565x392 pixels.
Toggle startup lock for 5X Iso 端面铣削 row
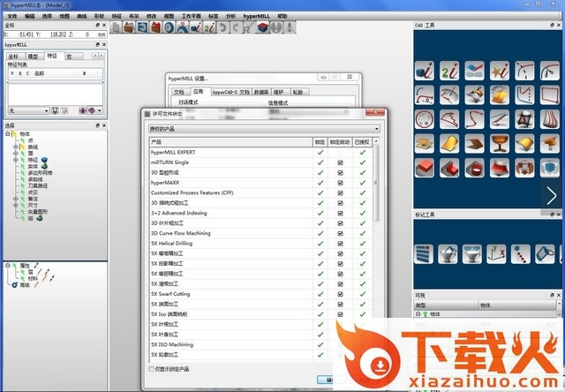point(340,314)
